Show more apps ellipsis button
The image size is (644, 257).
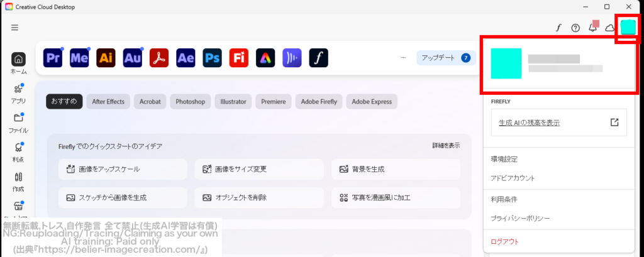click(x=403, y=58)
